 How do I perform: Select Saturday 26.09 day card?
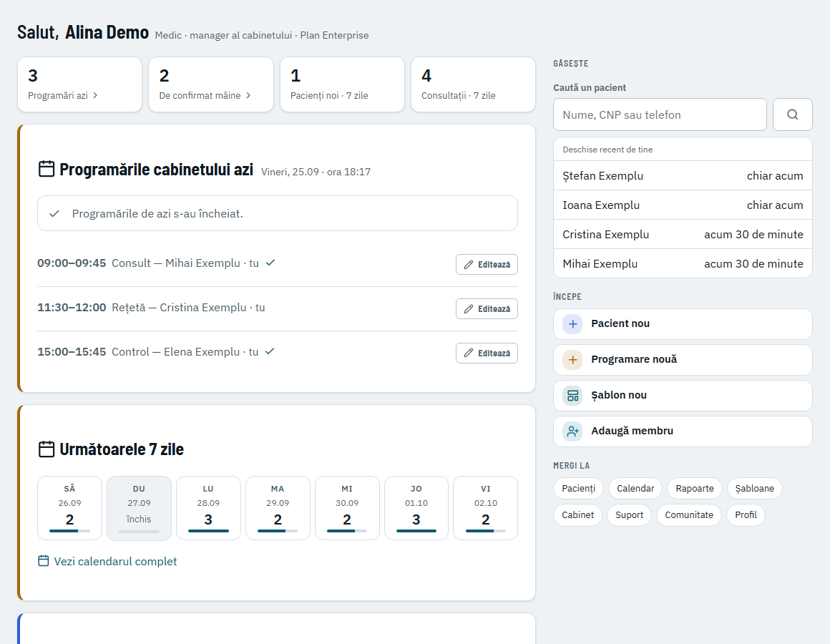(70, 508)
